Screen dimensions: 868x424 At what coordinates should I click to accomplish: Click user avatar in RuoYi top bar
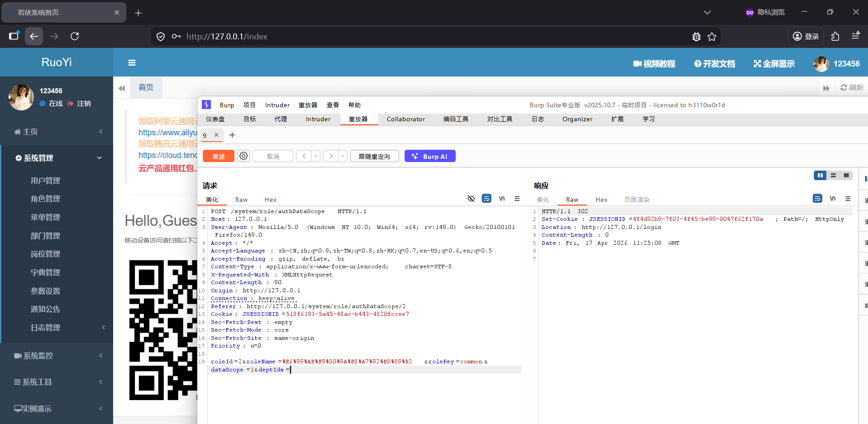coord(821,64)
